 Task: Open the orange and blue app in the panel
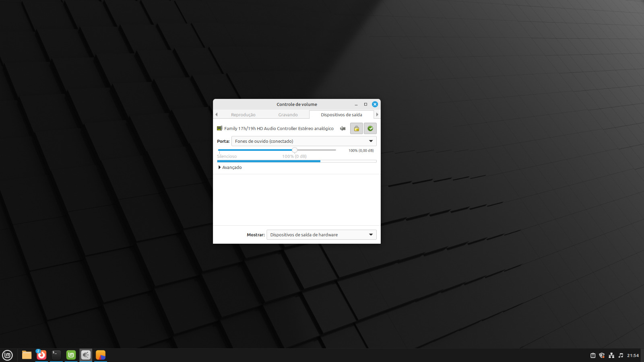101,355
